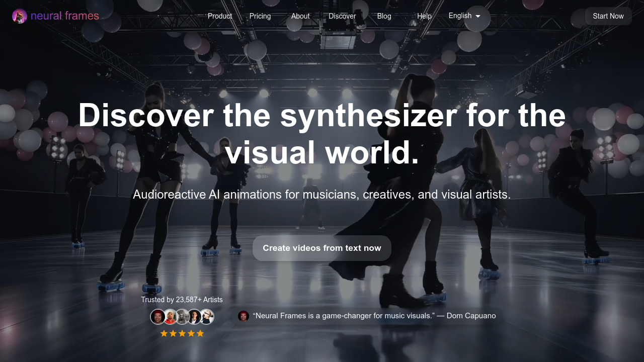Open the English language dropdown
The height and width of the screenshot is (362, 644).
460,16
